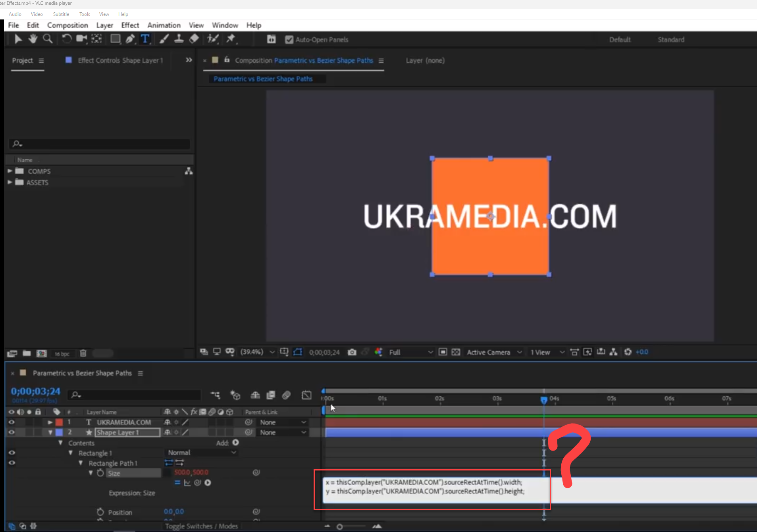
Task: Open the Add options for Contents
Action: coord(235,442)
